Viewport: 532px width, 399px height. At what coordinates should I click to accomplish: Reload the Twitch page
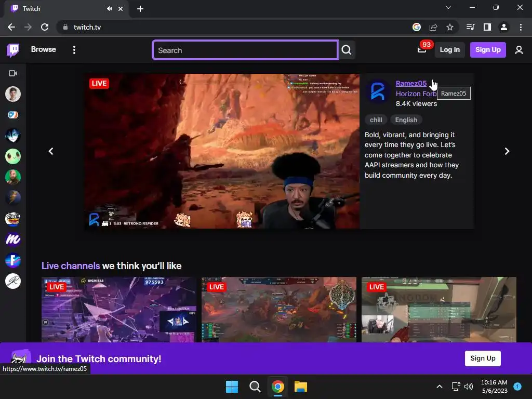(45, 27)
